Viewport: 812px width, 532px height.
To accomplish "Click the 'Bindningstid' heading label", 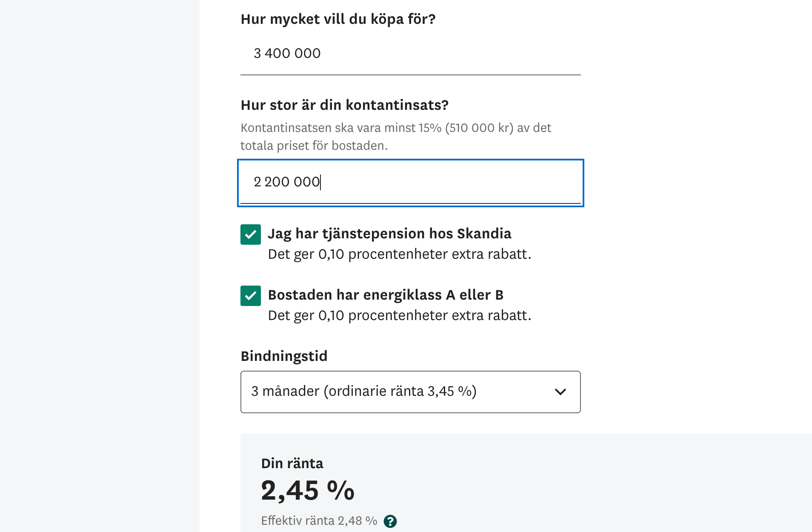I will point(284,356).
